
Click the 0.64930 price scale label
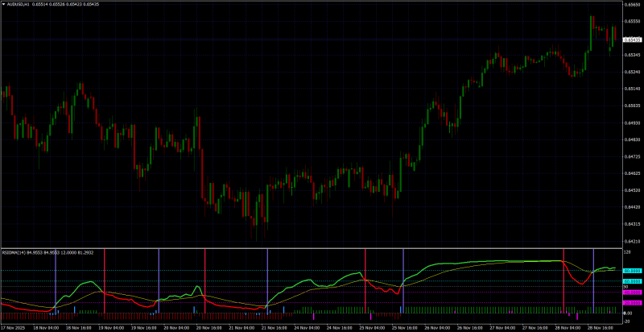coord(631,122)
